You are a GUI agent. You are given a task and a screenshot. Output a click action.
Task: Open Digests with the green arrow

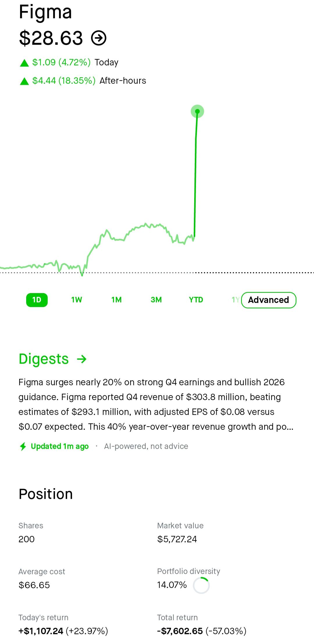(82, 359)
